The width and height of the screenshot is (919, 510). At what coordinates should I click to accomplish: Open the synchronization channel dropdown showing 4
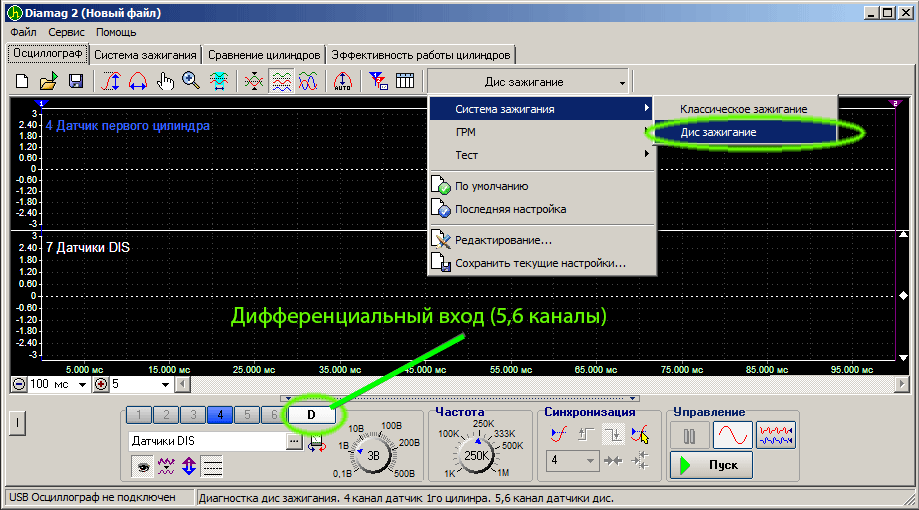point(572,461)
